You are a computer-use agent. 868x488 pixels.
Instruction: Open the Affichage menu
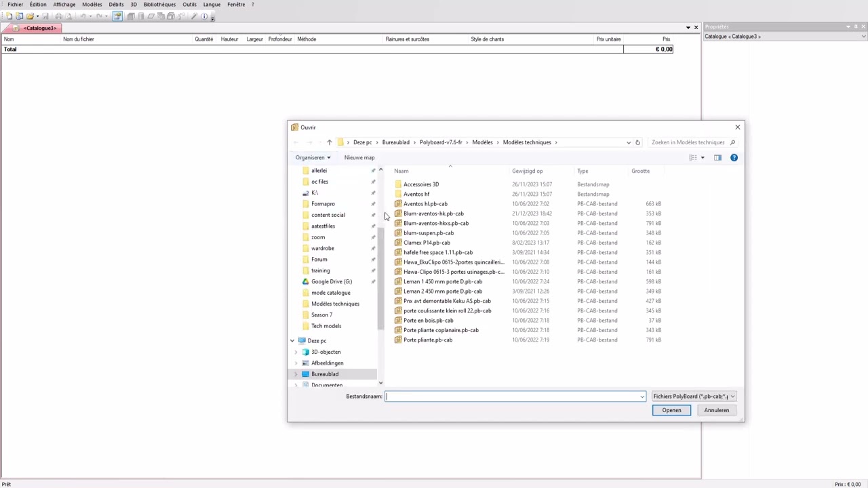click(x=64, y=5)
